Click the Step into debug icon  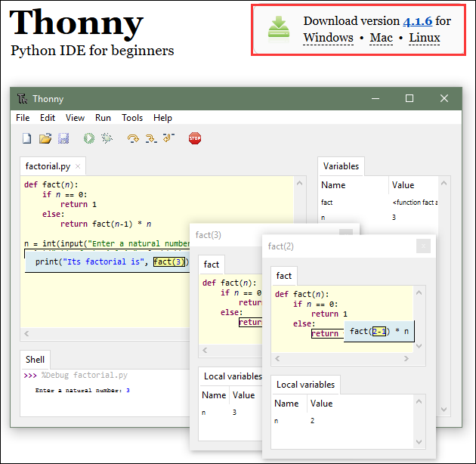coord(150,138)
